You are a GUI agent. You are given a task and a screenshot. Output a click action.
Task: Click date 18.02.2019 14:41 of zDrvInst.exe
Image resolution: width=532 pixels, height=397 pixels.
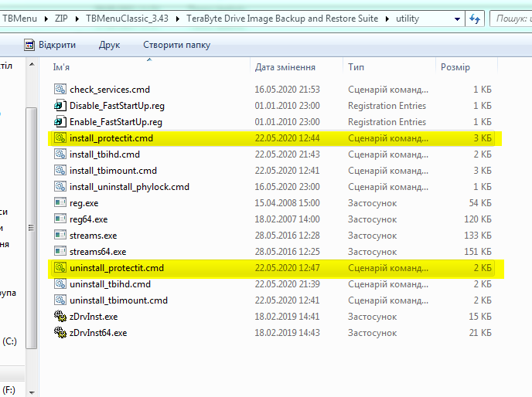[287, 317]
